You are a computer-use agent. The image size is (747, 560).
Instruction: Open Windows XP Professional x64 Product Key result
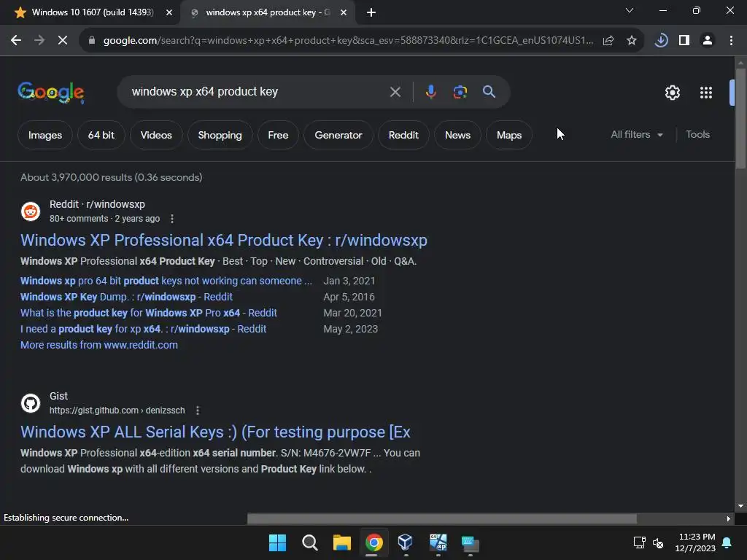[223, 241]
